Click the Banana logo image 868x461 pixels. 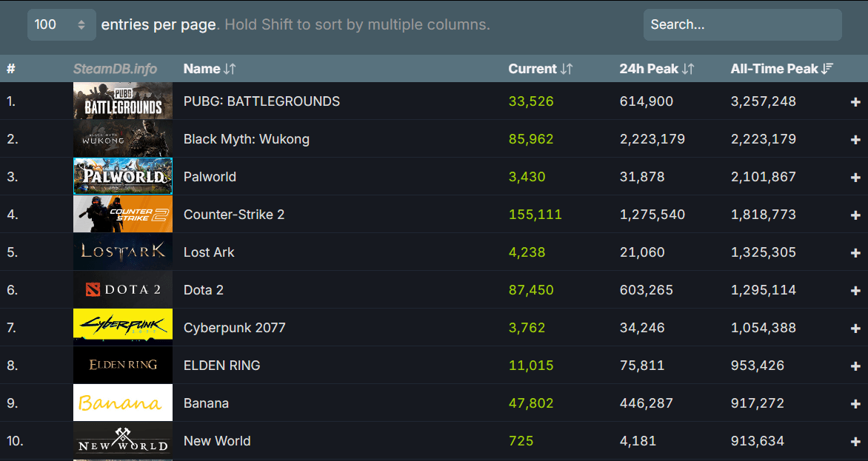(x=123, y=403)
